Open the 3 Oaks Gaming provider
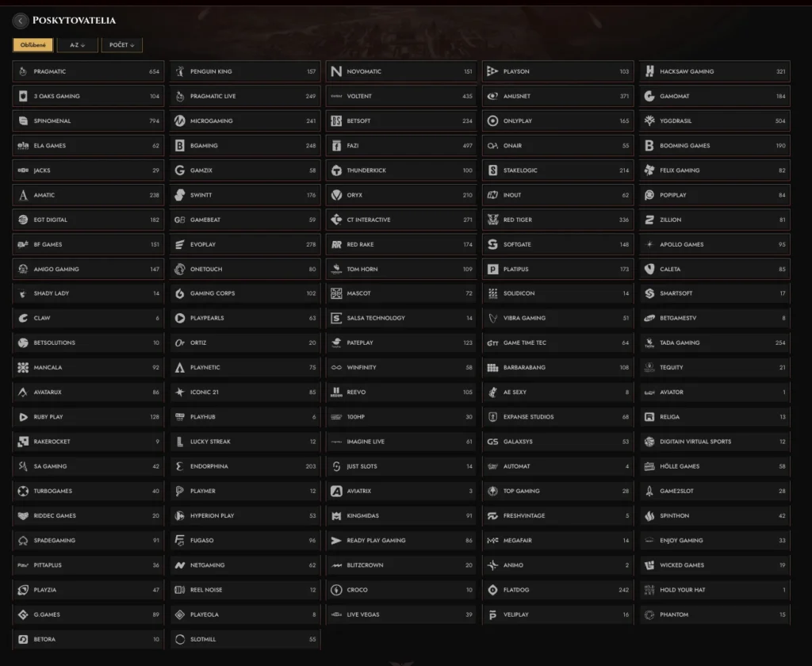Viewport: 812px width, 666px height. (88, 96)
